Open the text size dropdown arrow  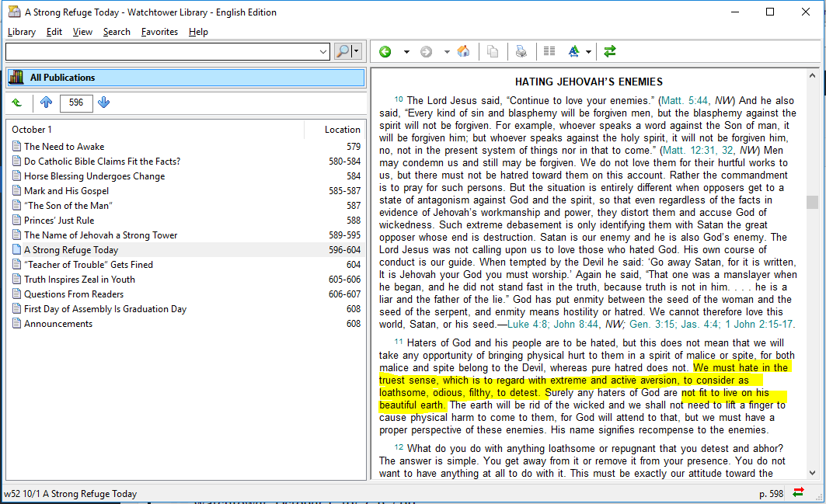click(588, 52)
